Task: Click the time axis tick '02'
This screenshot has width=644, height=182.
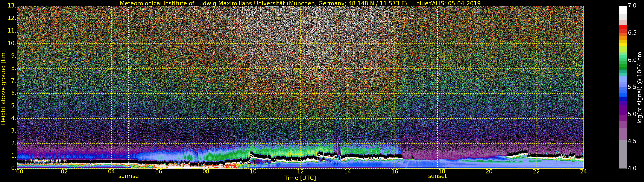Action: [64, 172]
